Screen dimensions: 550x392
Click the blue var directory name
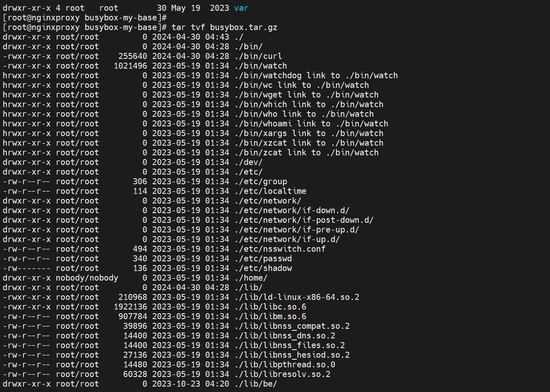241,8
